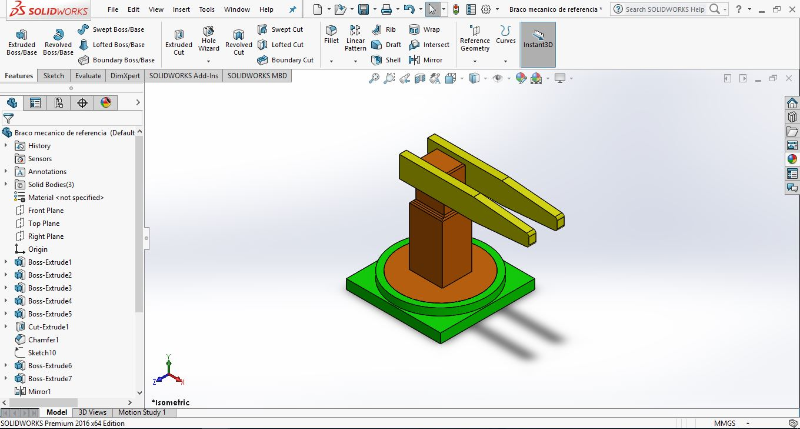Viewport: 800px width, 429px height.
Task: Expand the Solid Bodies(3) folder
Action: 6,184
